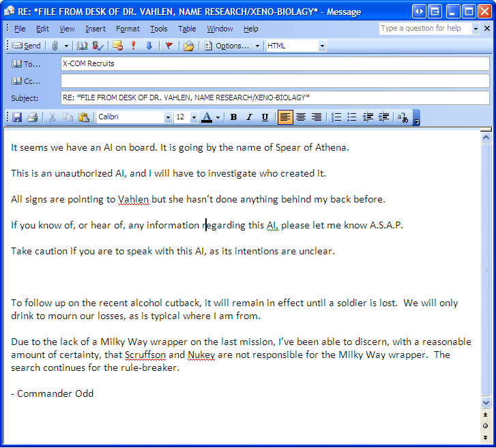Open the Insert menu
Screen dimensions: 496x448
coord(95,29)
